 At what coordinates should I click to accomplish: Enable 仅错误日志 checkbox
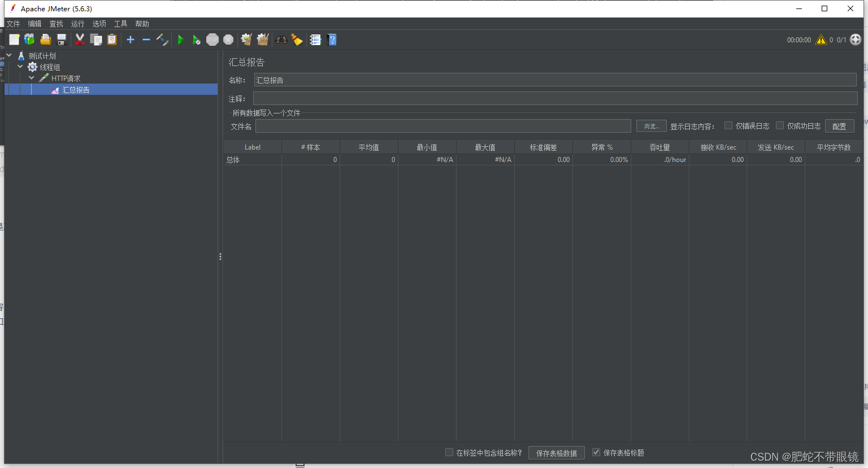(728, 125)
